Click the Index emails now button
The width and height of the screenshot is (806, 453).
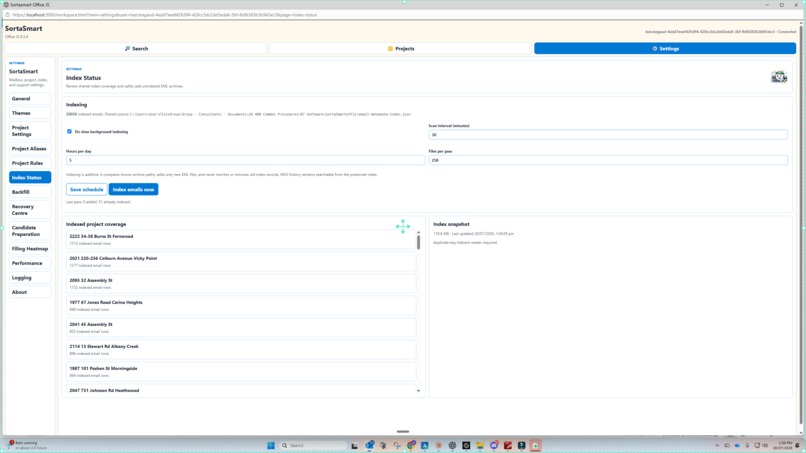tap(133, 190)
